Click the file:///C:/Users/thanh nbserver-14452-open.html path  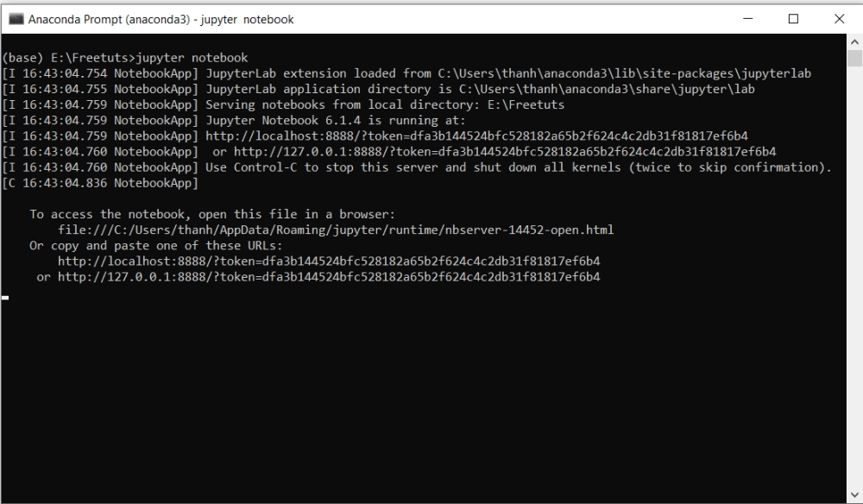336,230
